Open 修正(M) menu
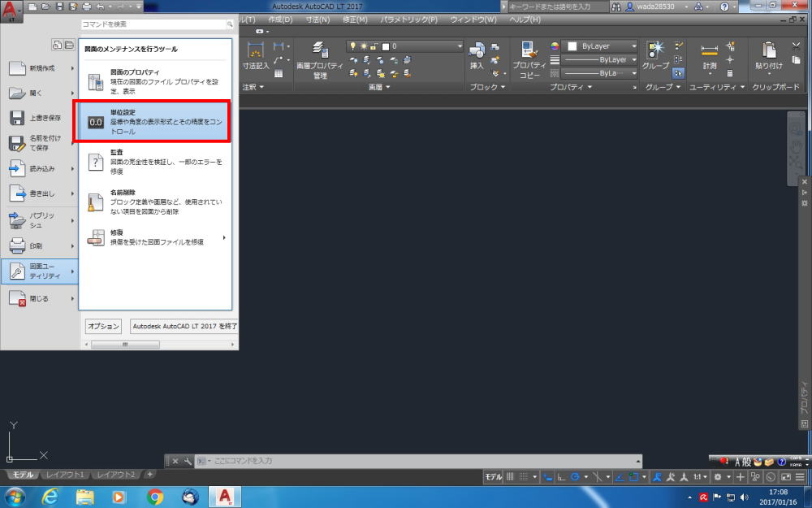Screen dimensions: 812x508 355,20
